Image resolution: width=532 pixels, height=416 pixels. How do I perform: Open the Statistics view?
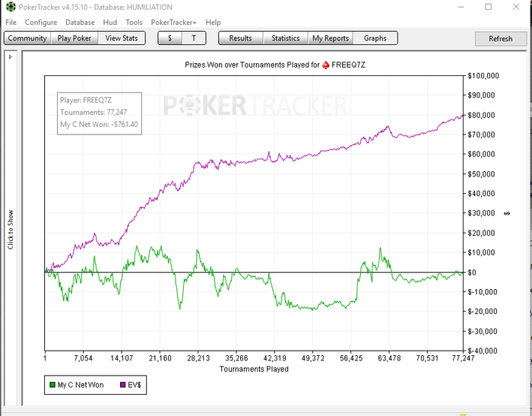[x=285, y=38]
